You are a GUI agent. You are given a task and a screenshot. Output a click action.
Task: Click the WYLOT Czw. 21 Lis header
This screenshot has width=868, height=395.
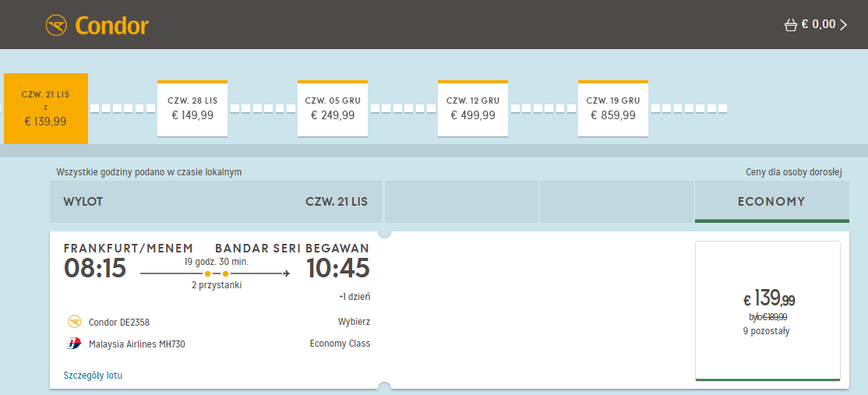click(215, 202)
